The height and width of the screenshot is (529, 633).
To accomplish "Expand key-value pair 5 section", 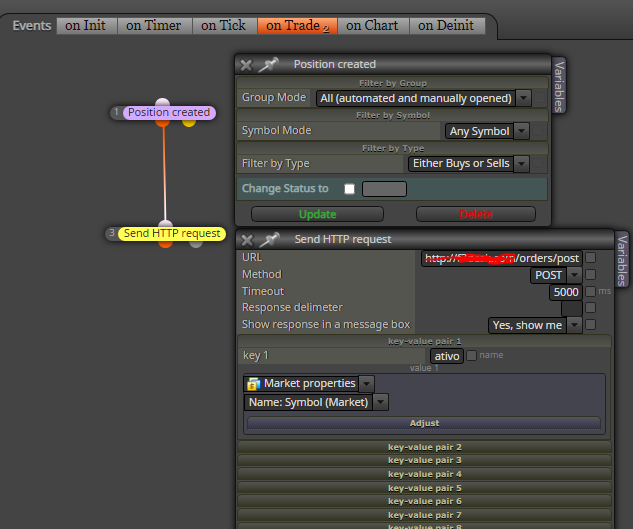I will 424,488.
